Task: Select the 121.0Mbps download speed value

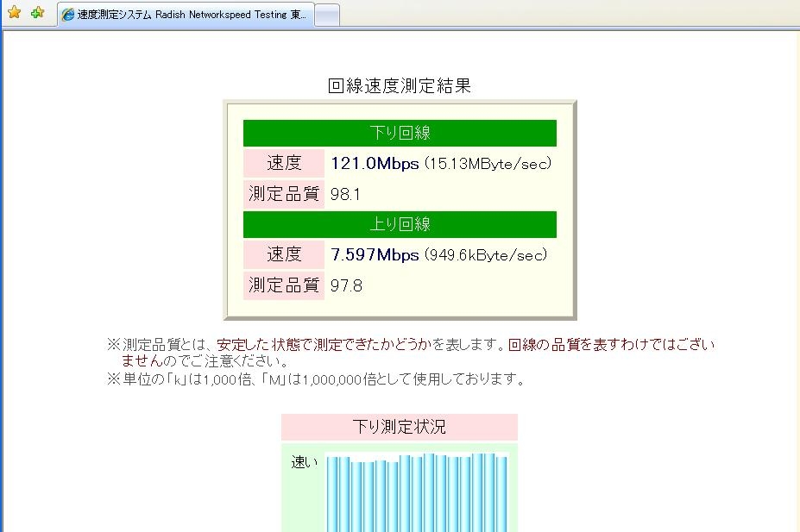Action: pos(375,164)
